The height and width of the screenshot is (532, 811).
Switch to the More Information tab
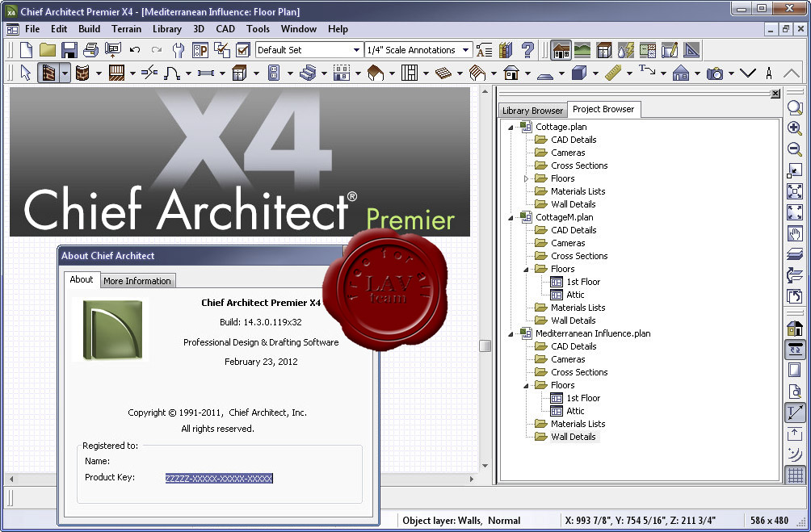click(137, 281)
